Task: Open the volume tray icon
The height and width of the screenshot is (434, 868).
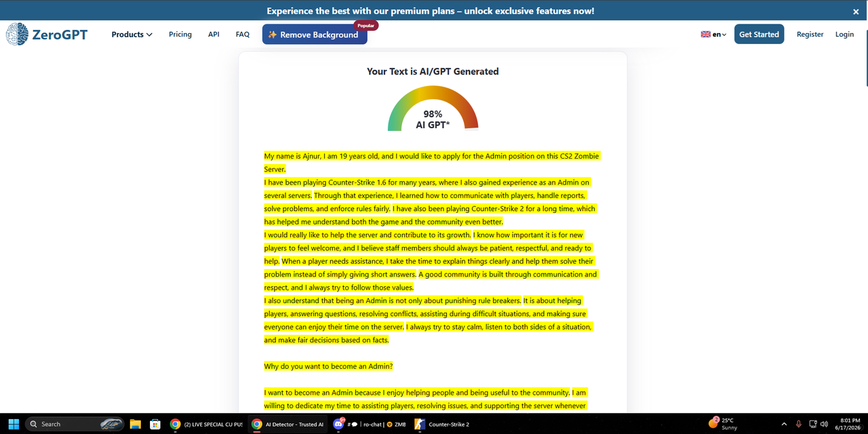Action: coord(825,424)
